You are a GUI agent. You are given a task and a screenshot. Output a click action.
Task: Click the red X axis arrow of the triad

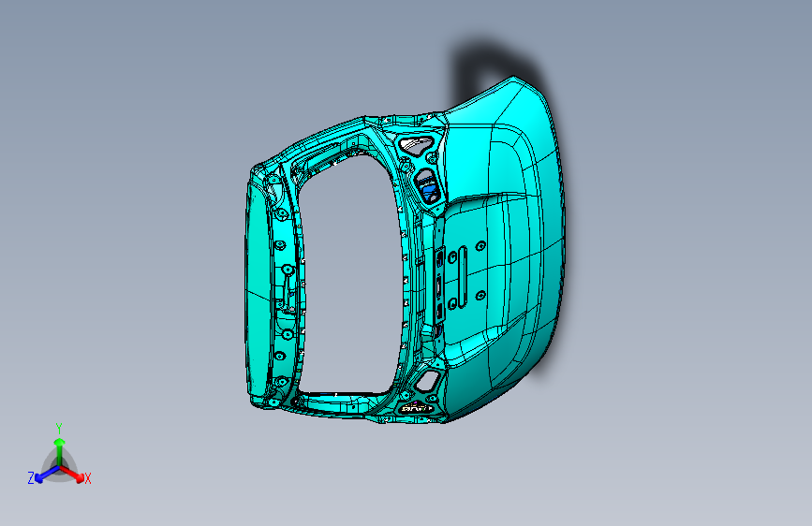click(72, 474)
